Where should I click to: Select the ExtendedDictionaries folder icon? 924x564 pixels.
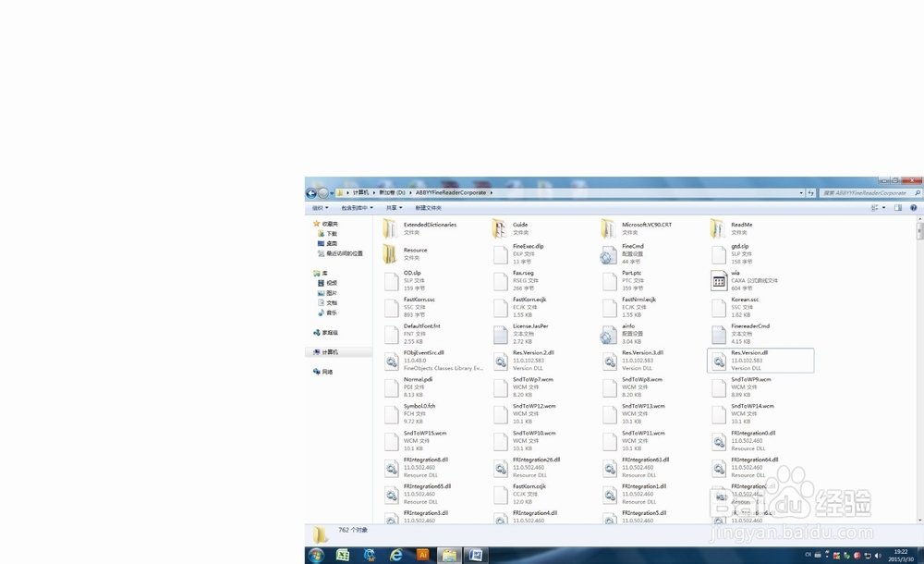click(390, 228)
